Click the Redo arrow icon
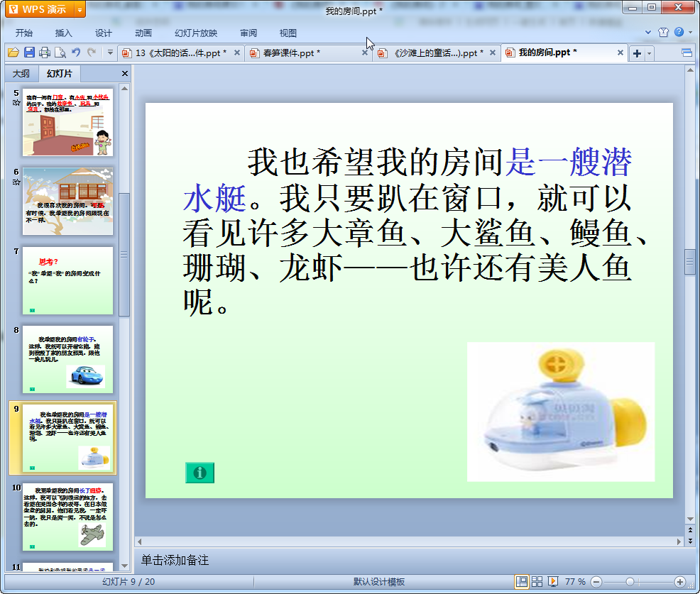This screenshot has height=594, width=700. pyautogui.click(x=92, y=53)
